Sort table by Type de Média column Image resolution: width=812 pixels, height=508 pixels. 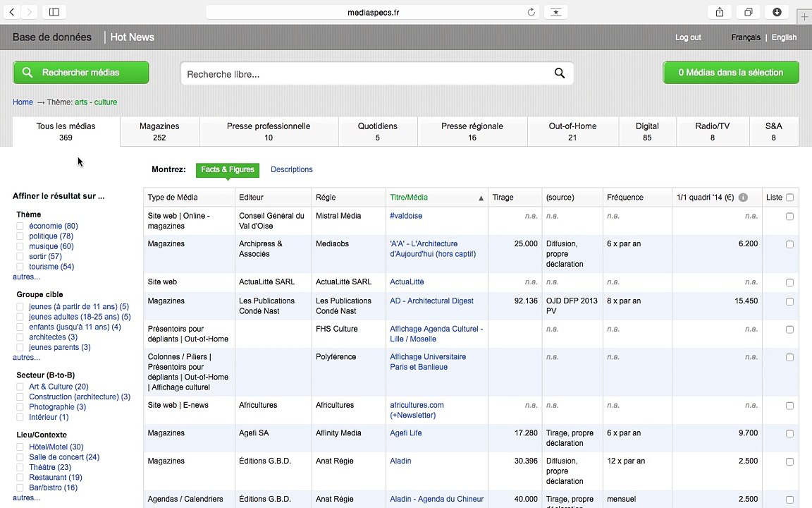pos(173,198)
